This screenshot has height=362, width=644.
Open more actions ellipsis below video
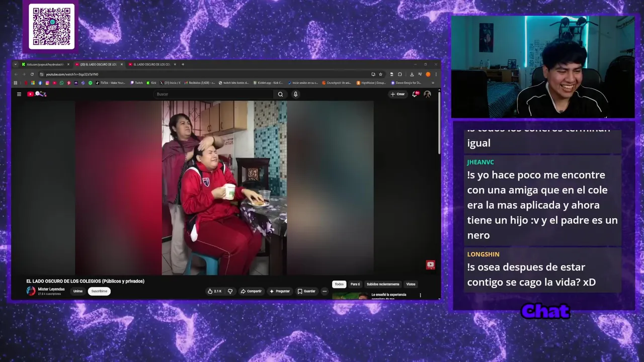coord(325,291)
